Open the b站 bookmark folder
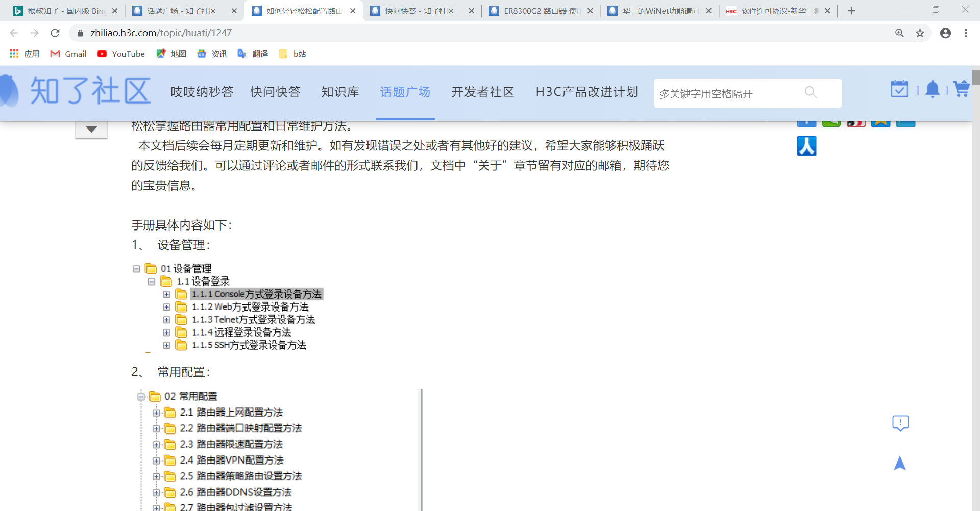Image resolution: width=980 pixels, height=511 pixels. click(x=292, y=54)
